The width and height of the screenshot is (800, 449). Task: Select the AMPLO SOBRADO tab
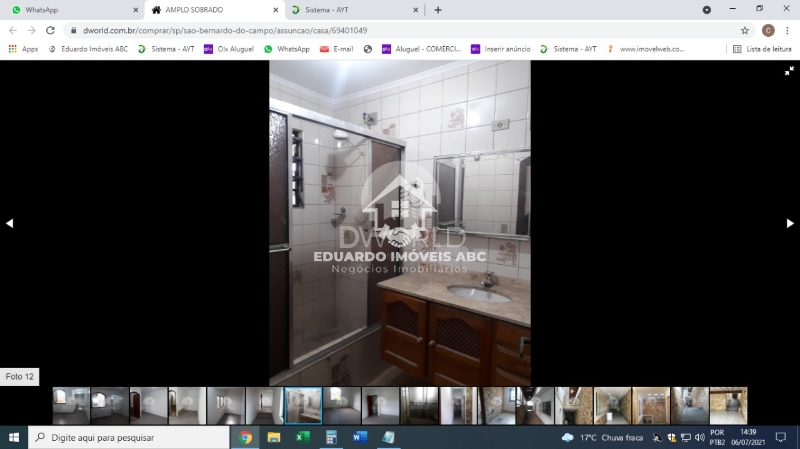point(215,10)
